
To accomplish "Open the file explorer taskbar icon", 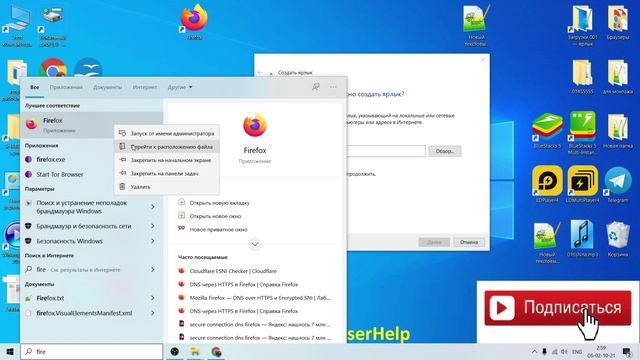I will pyautogui.click(x=195, y=351).
